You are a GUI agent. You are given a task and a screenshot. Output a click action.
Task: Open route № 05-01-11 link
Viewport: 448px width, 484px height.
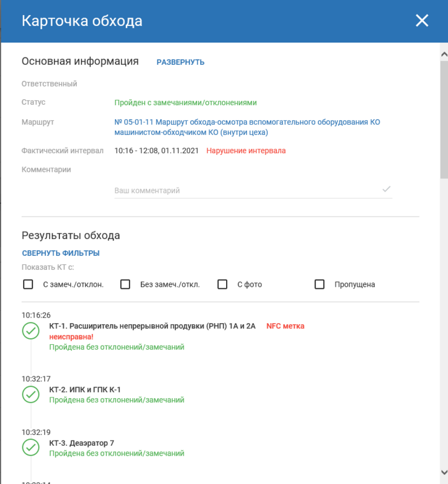(x=247, y=127)
